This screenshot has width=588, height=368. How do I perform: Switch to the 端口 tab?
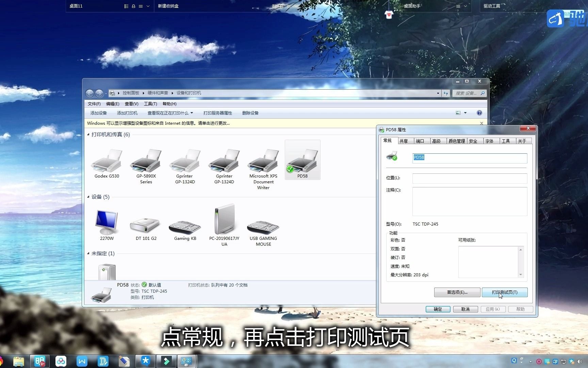click(421, 141)
